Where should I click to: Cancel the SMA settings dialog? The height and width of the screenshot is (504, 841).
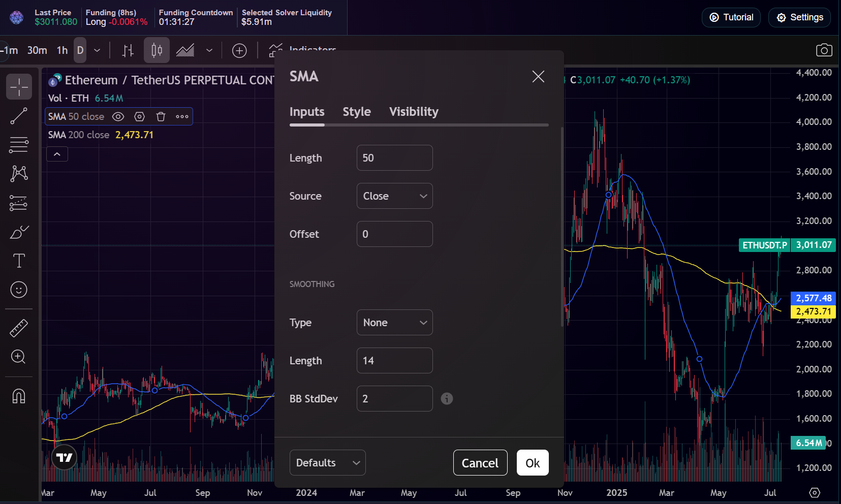[480, 463]
